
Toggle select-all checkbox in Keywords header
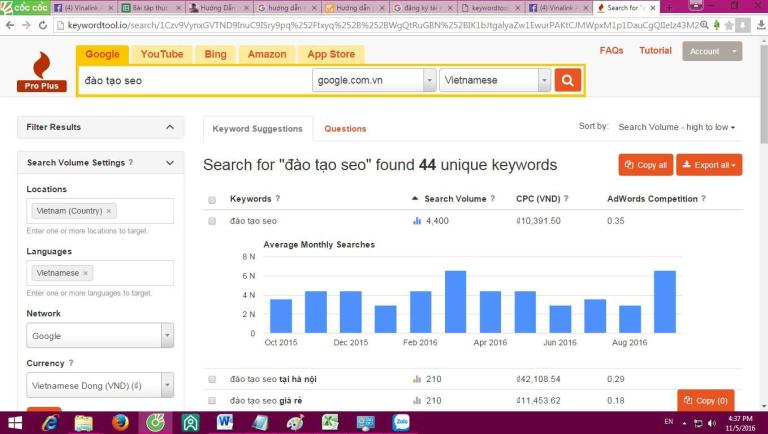pos(212,200)
